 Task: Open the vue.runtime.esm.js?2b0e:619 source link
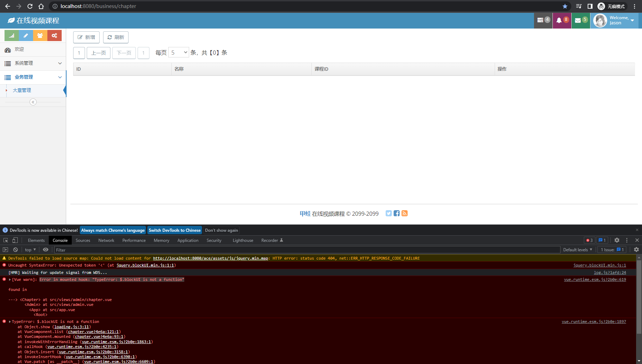595,279
